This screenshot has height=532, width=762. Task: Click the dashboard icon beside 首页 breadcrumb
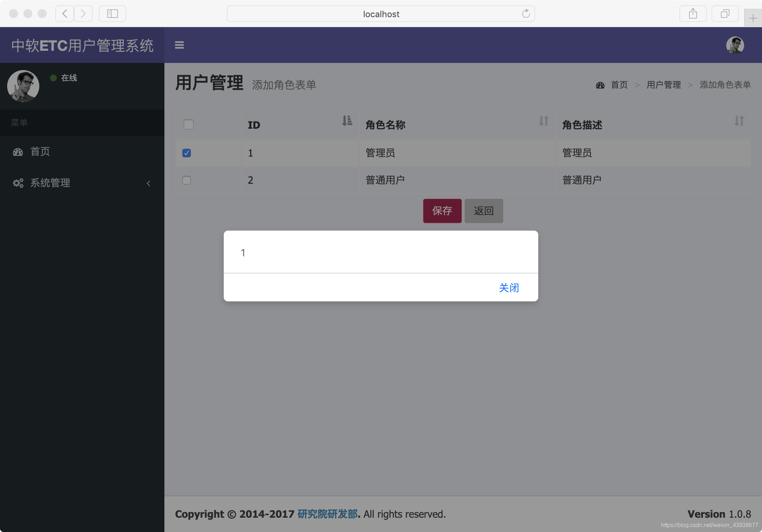tap(600, 85)
